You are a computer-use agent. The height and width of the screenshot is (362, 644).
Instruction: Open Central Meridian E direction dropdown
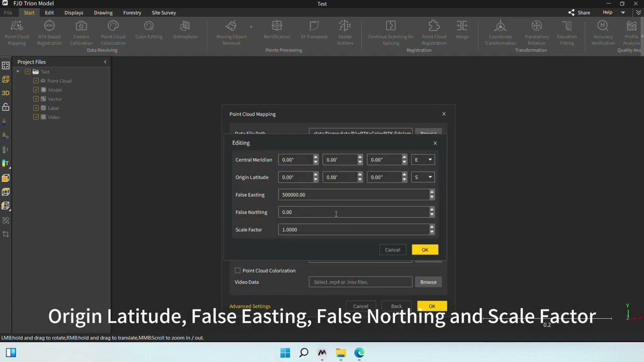click(x=423, y=160)
